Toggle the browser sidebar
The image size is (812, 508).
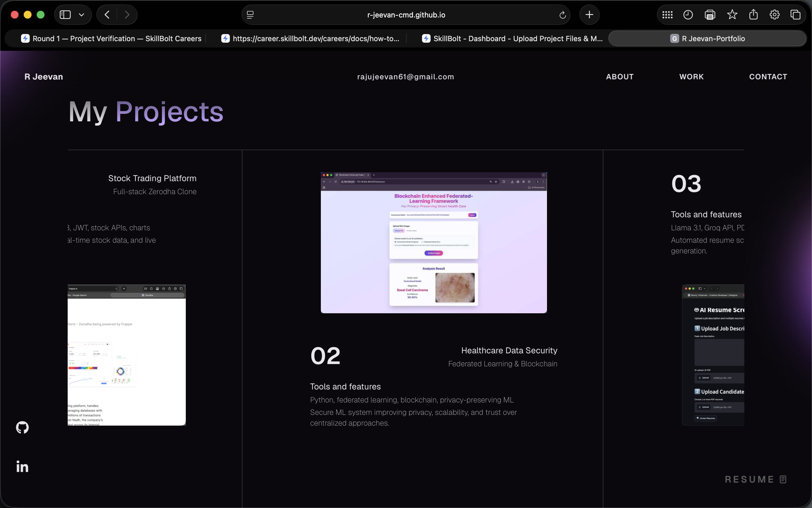coord(65,15)
